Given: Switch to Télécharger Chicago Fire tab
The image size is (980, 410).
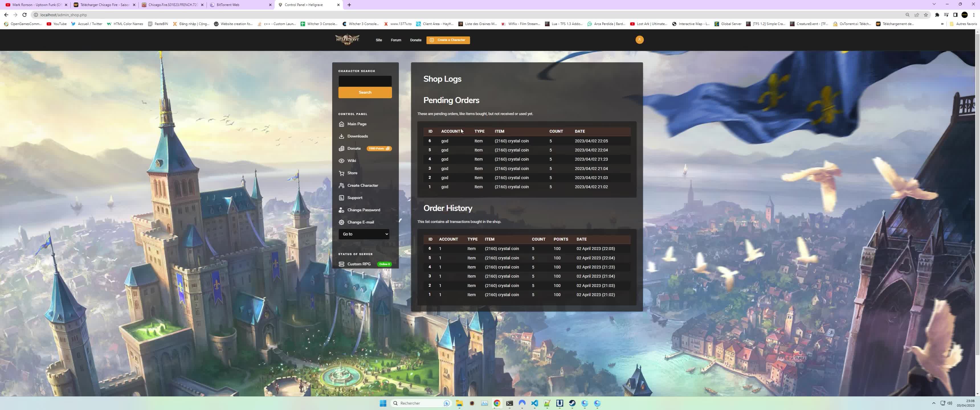Looking at the screenshot, I should click(x=105, y=5).
